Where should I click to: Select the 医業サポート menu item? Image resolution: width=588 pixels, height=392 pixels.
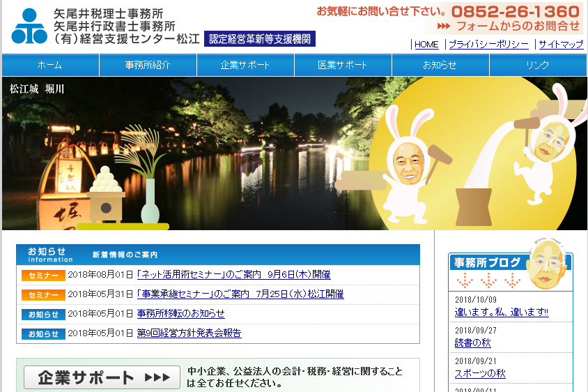pyautogui.click(x=343, y=65)
